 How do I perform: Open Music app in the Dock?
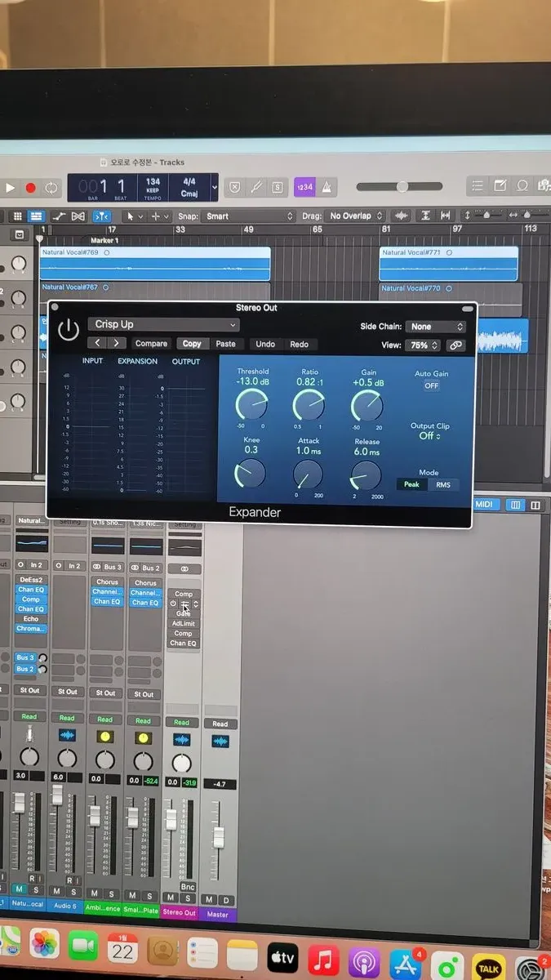(x=324, y=954)
